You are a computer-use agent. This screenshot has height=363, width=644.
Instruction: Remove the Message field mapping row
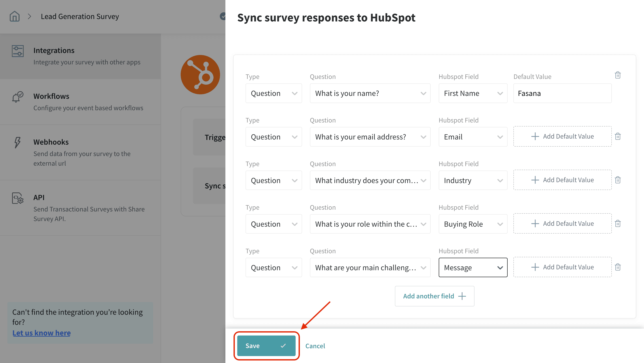[x=617, y=267]
